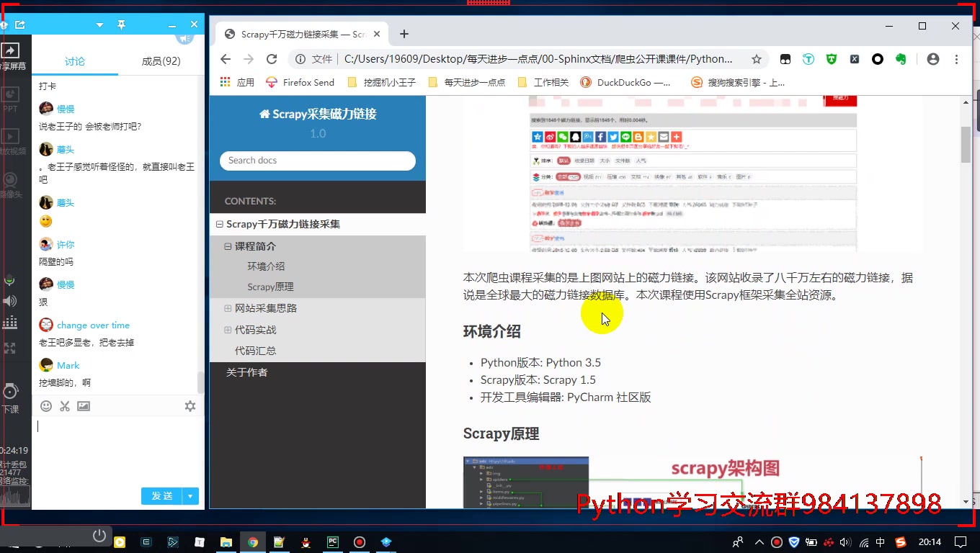Expand the 网站采集思路 section

(228, 308)
